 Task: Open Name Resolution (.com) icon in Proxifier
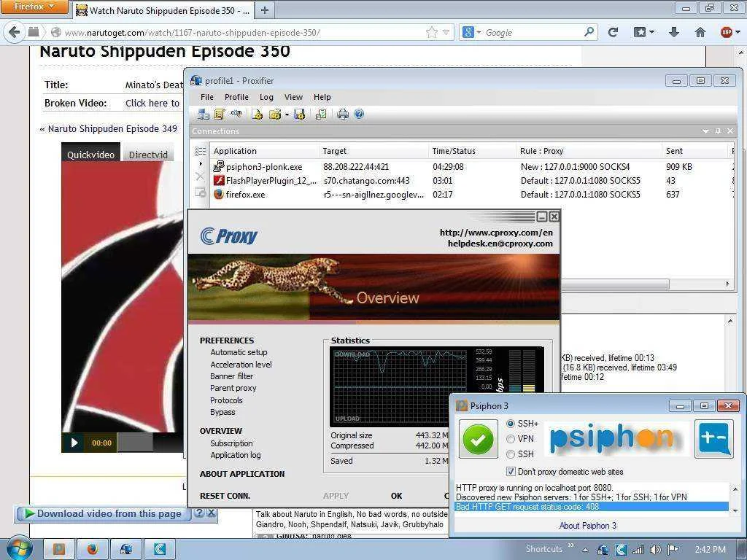click(x=236, y=114)
